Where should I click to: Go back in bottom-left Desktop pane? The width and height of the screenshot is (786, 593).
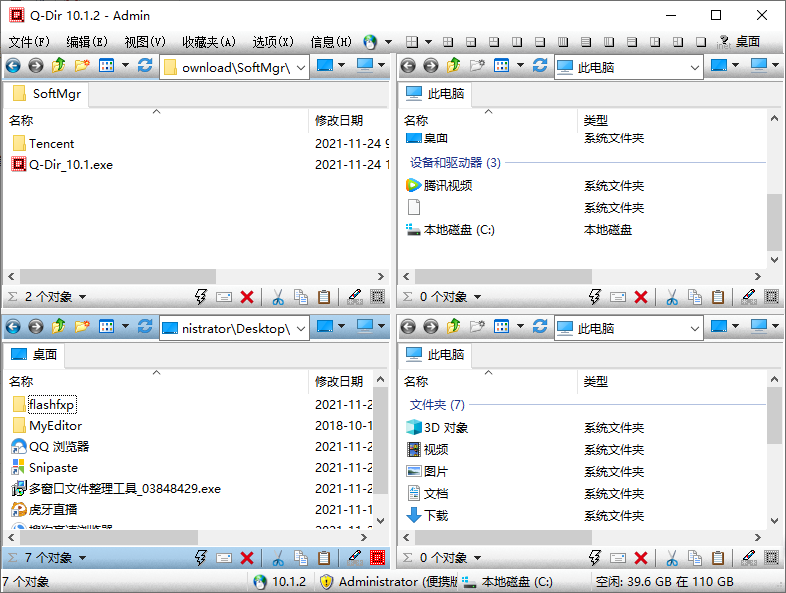13,327
